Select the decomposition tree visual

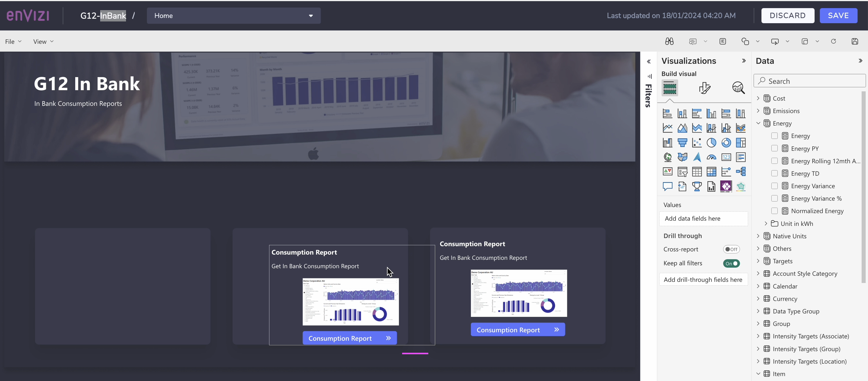pos(741,172)
